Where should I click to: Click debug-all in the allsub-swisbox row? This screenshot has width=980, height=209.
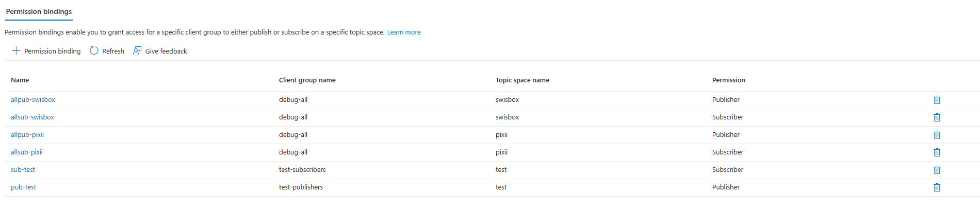pos(293,117)
